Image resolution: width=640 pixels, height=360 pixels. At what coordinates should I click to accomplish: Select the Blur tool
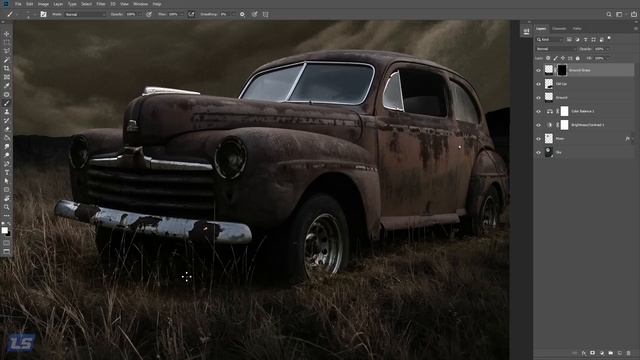coord(7,147)
